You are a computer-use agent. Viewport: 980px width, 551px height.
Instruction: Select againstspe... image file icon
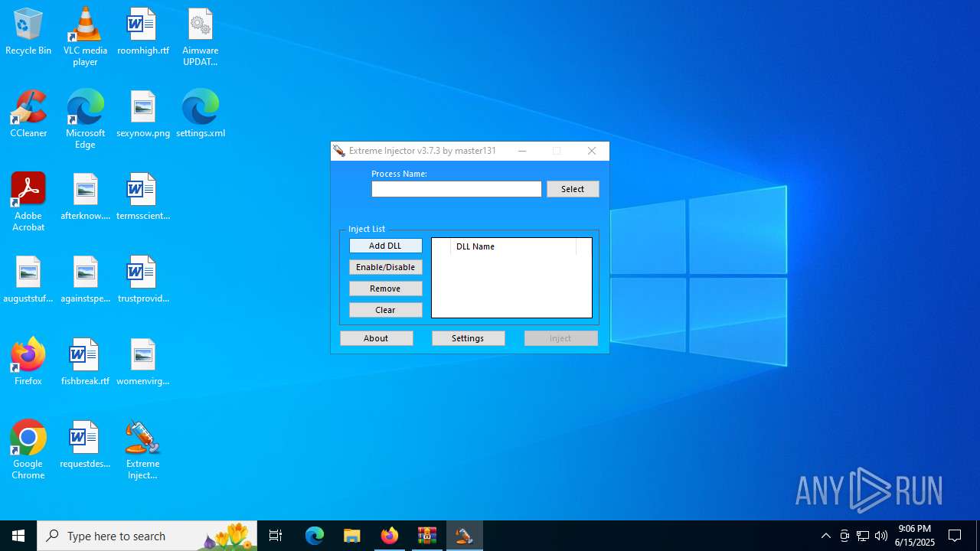[85, 280]
